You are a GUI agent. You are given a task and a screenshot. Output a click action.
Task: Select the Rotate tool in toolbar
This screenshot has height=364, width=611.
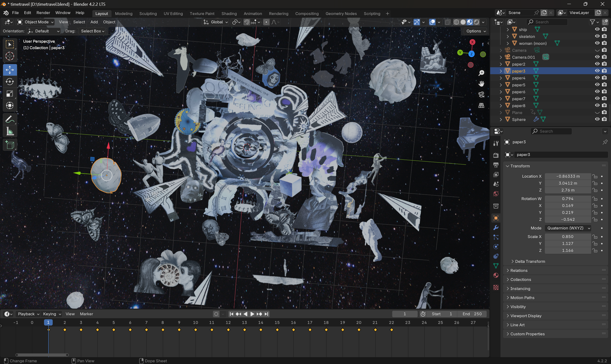pos(10,82)
